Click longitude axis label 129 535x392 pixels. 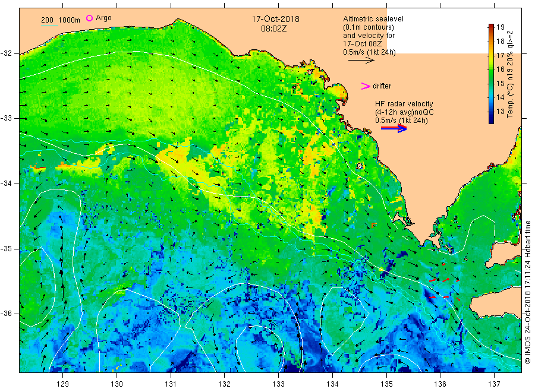click(x=63, y=384)
